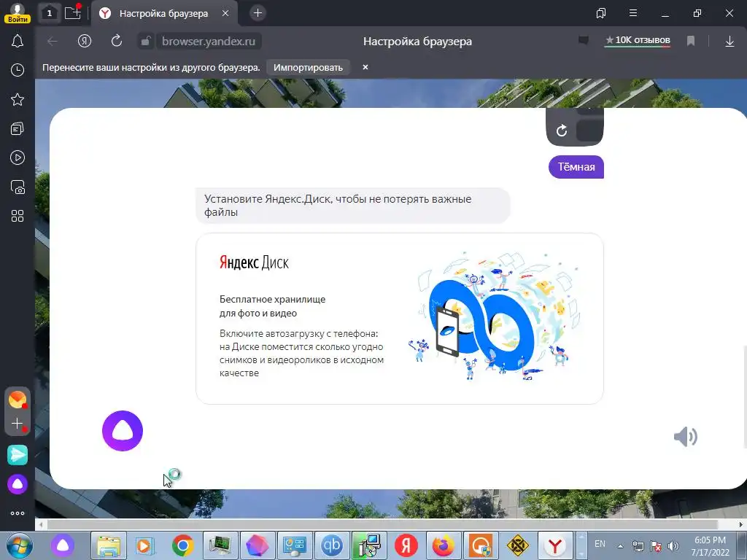
Task: Click the screenshot tool icon in the sidebar
Action: click(x=18, y=187)
